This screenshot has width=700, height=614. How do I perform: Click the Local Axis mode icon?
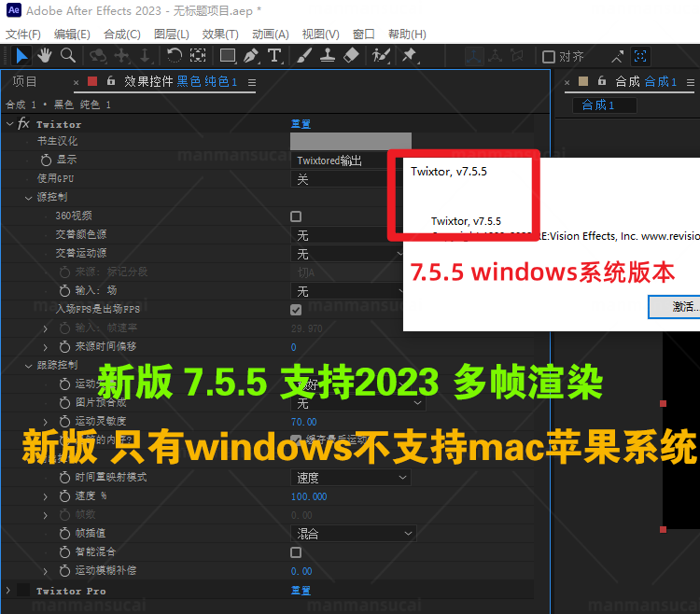pos(473,57)
